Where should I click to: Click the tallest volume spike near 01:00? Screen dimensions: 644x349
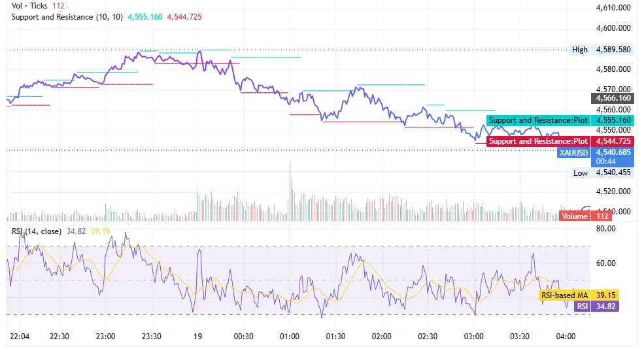(x=290, y=191)
